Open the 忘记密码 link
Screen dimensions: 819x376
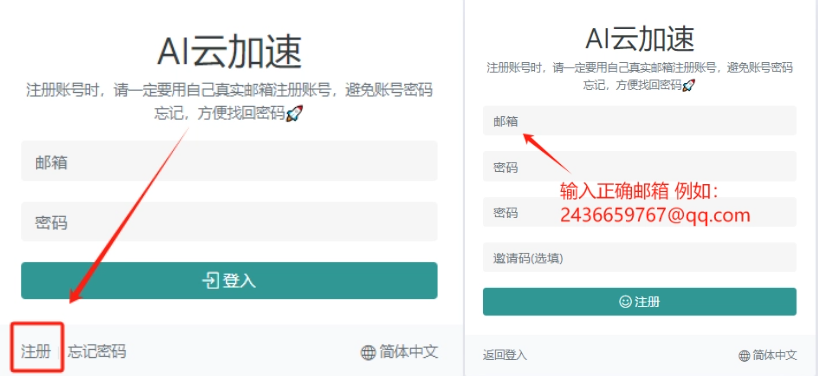tap(97, 351)
